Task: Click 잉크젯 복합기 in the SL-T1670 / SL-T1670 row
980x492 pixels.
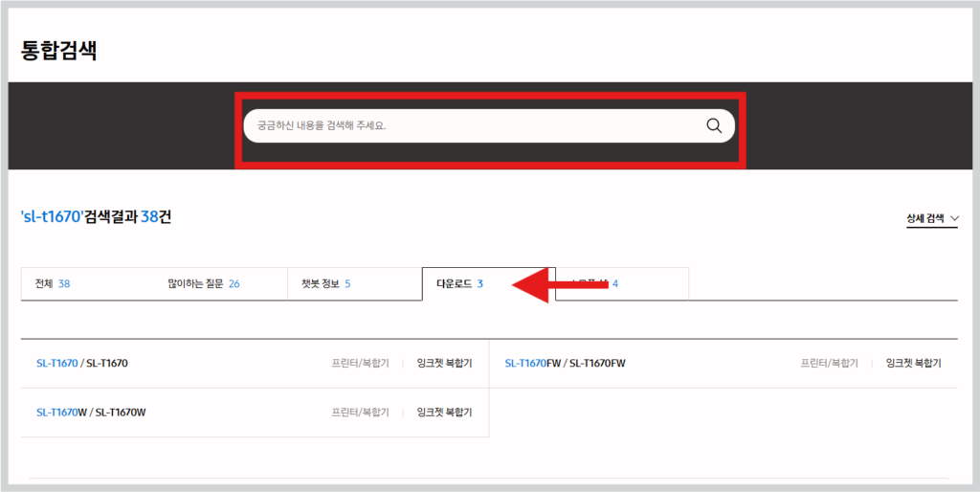Action: tap(444, 363)
